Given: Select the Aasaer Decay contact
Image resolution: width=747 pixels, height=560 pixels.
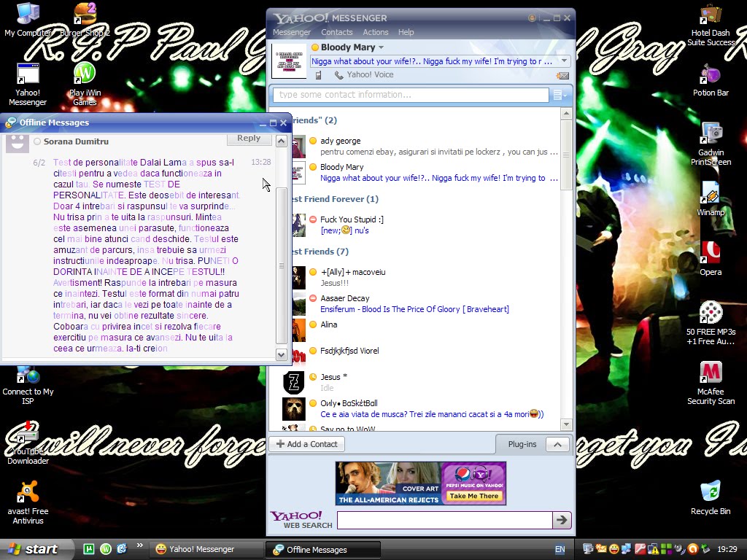Looking at the screenshot, I should pyautogui.click(x=425, y=303).
